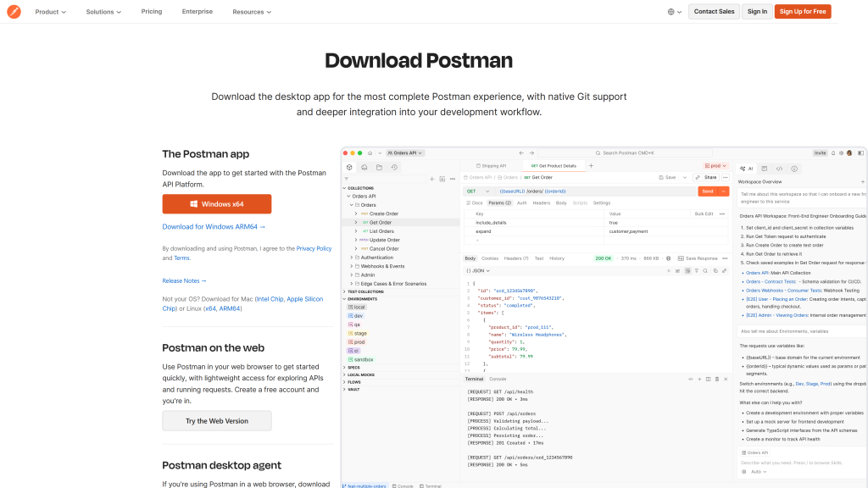This screenshot has width=868, height=488.
Task: Click the Bulk Edit option in params table
Action: pos(704,213)
